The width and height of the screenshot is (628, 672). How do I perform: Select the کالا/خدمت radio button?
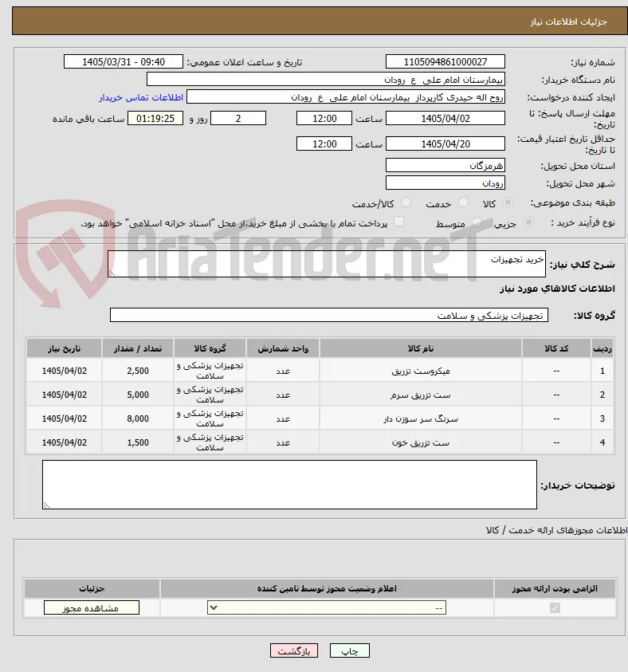[406, 202]
